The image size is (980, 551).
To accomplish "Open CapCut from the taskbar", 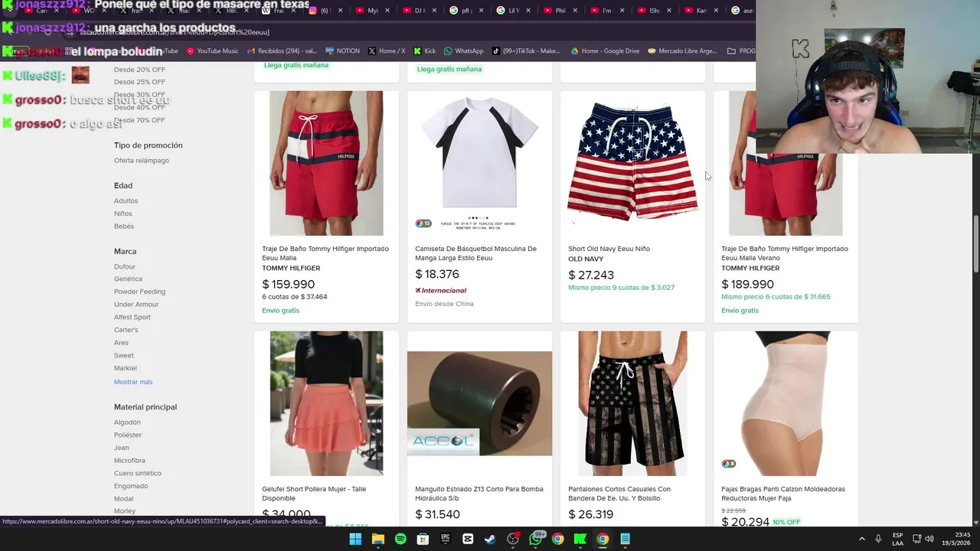I will (468, 539).
